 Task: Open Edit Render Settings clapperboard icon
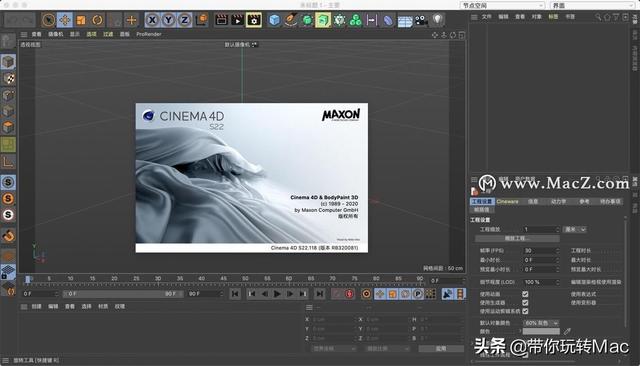pyautogui.click(x=254, y=20)
